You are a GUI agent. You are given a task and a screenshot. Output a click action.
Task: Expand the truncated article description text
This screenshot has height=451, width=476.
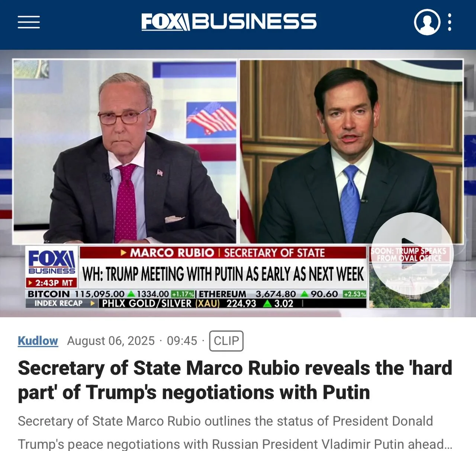tap(235, 432)
